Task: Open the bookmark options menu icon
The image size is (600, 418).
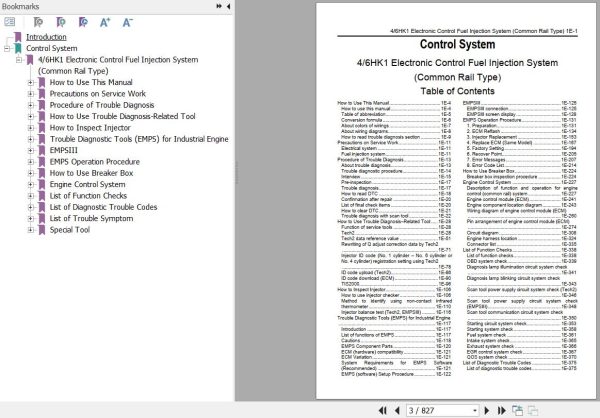Action: tap(10, 22)
